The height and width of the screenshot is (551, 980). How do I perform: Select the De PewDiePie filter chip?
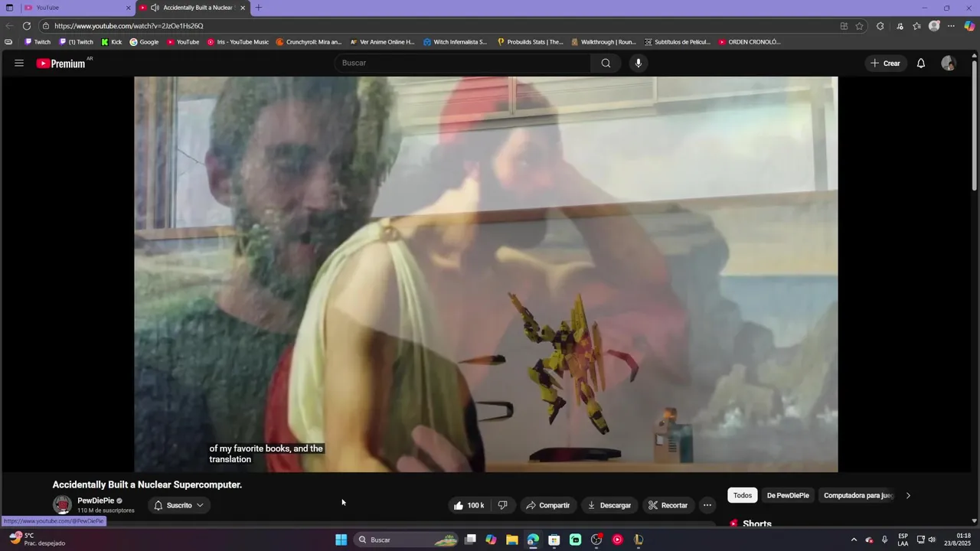(788, 495)
